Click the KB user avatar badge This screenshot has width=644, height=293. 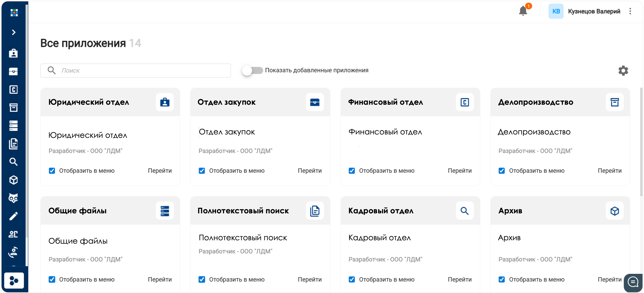tap(556, 11)
